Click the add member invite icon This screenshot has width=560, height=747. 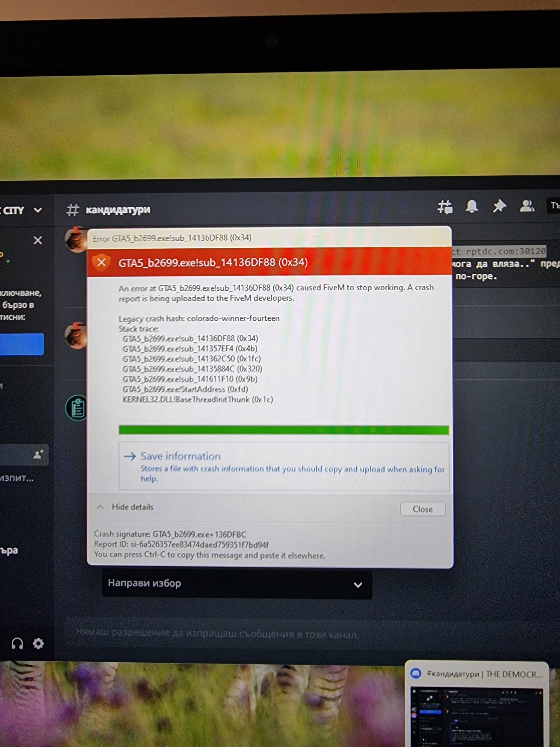[38, 454]
